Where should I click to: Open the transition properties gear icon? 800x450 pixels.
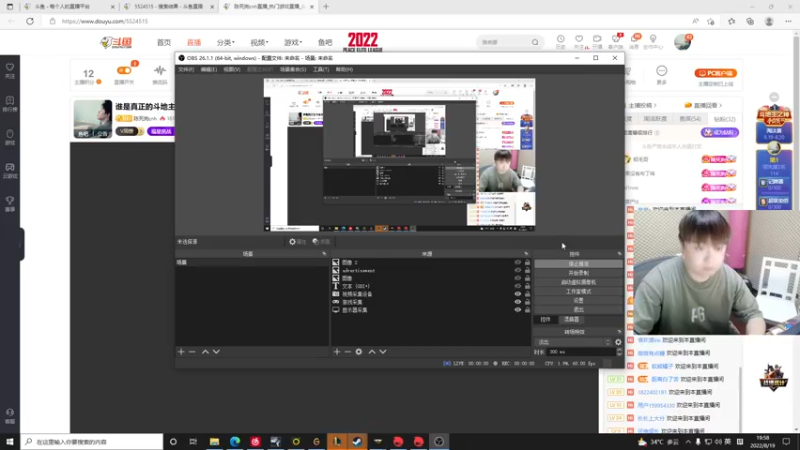(618, 342)
